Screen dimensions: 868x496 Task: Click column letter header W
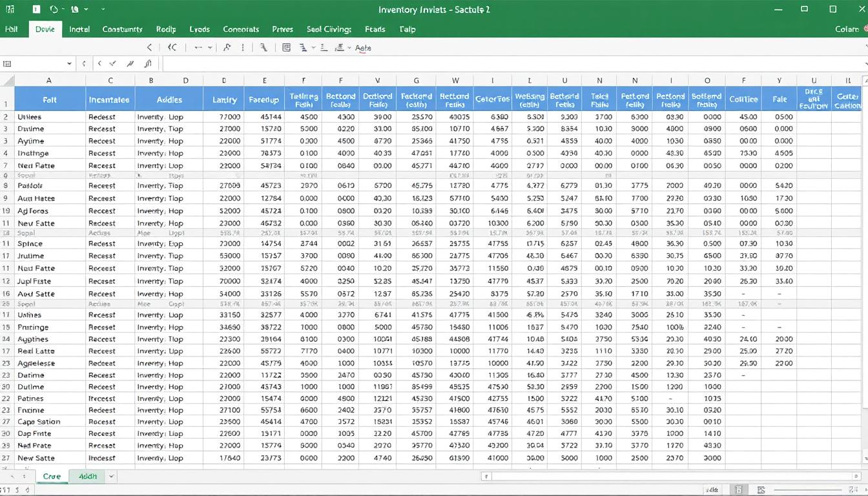point(455,81)
